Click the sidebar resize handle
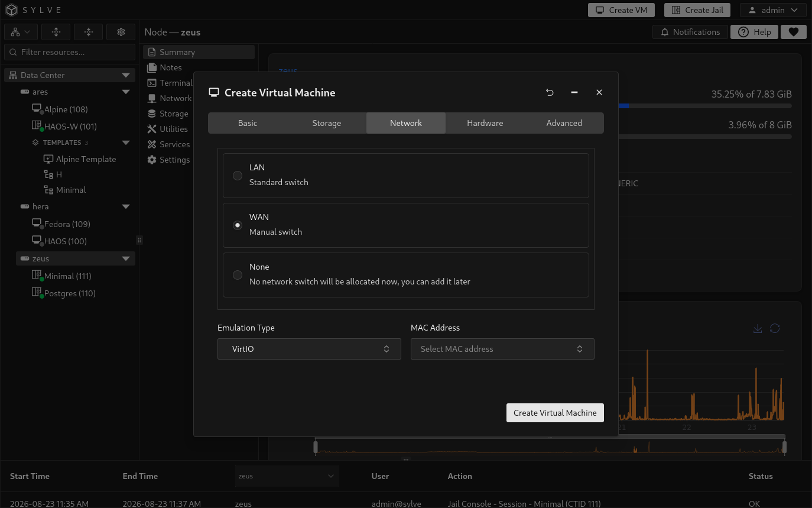The width and height of the screenshot is (812, 508). point(139,240)
